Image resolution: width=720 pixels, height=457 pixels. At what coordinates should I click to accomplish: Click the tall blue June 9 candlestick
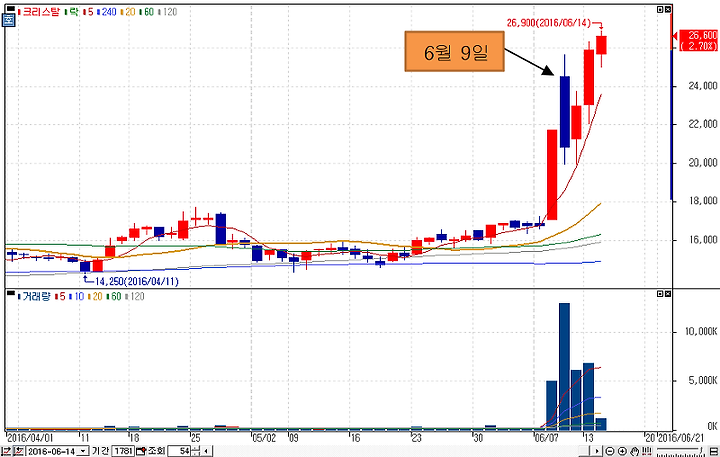[565, 112]
